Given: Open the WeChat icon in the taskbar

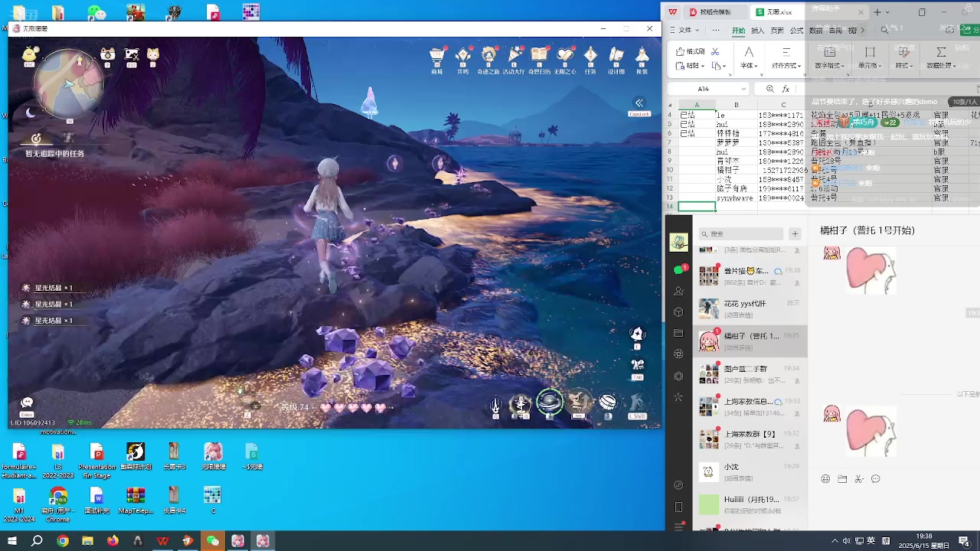Looking at the screenshot, I should click(x=213, y=541).
